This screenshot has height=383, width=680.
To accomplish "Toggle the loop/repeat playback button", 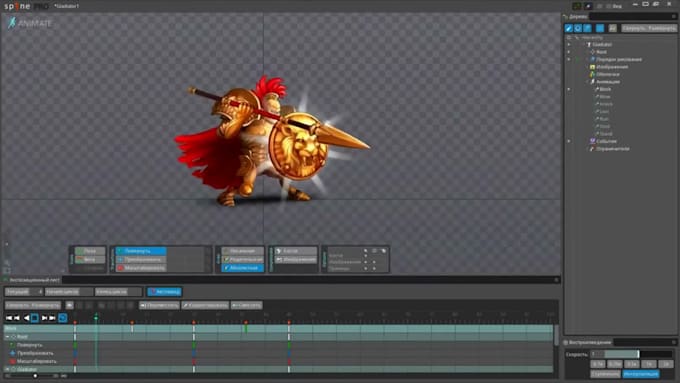I will (62, 318).
